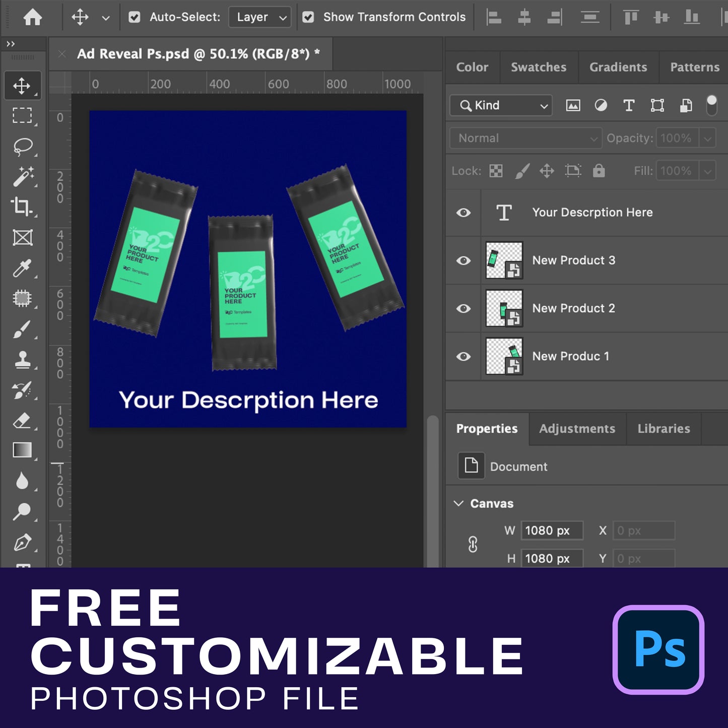Switch to the Swatches tab

click(x=538, y=67)
